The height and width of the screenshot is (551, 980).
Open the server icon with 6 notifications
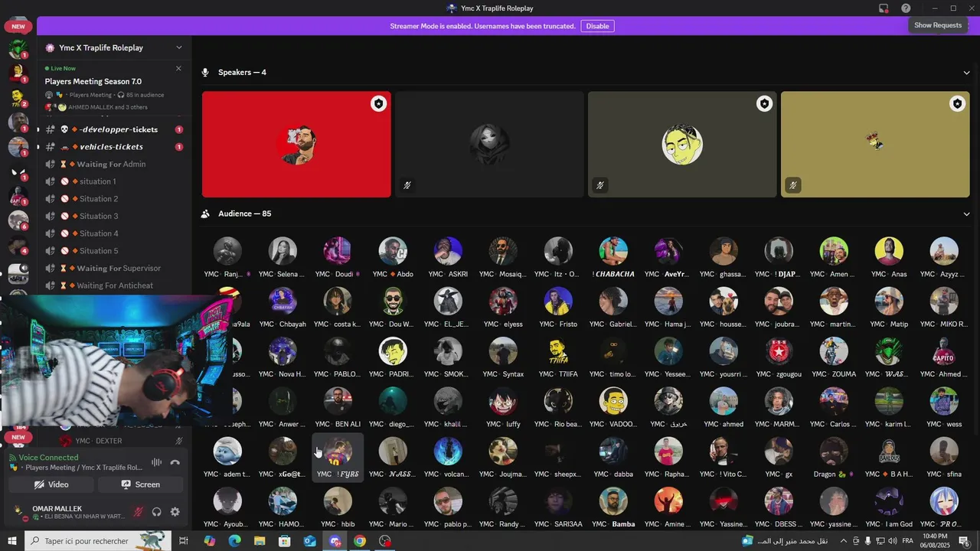18,220
